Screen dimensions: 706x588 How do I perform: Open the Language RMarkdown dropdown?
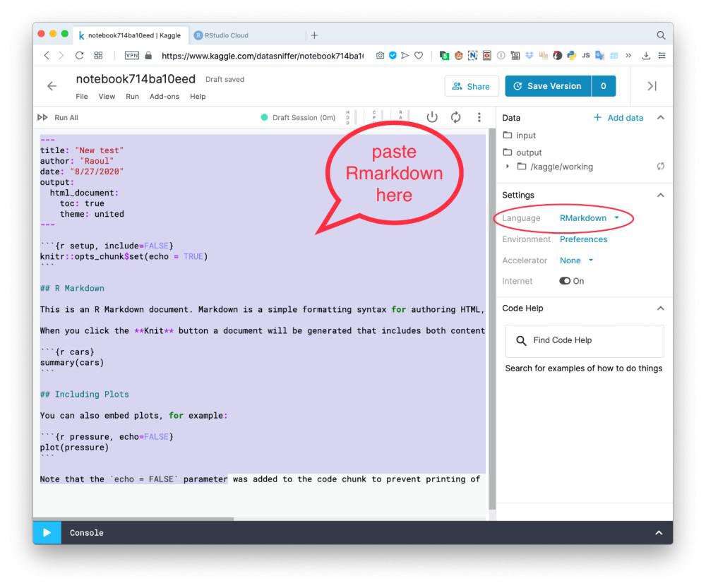(x=590, y=218)
